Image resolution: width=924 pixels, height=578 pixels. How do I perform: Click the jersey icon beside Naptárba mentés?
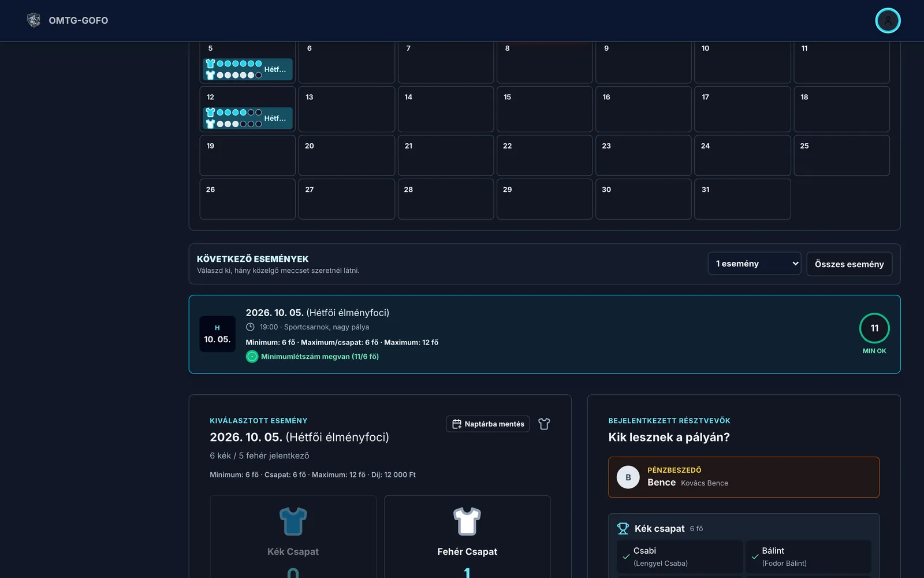544,424
